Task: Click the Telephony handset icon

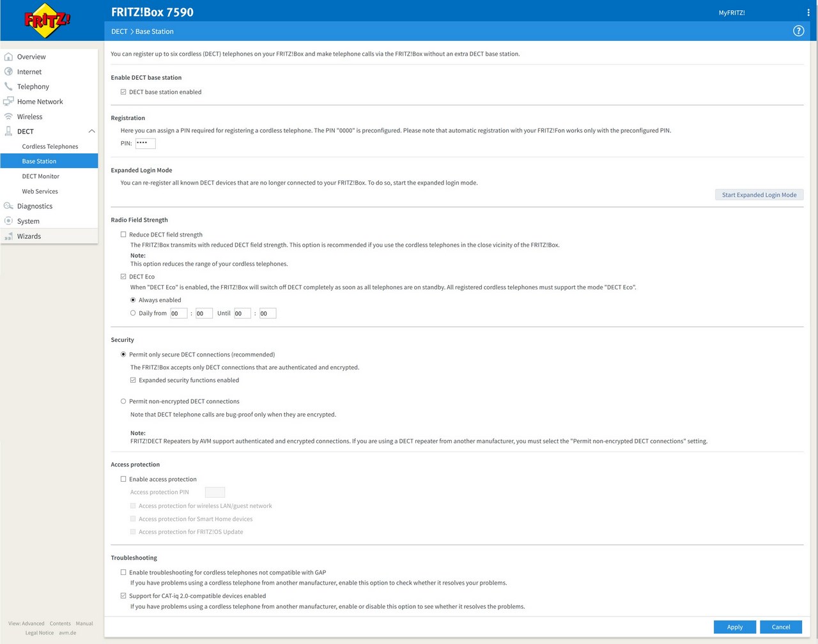Action: pyautogui.click(x=8, y=86)
